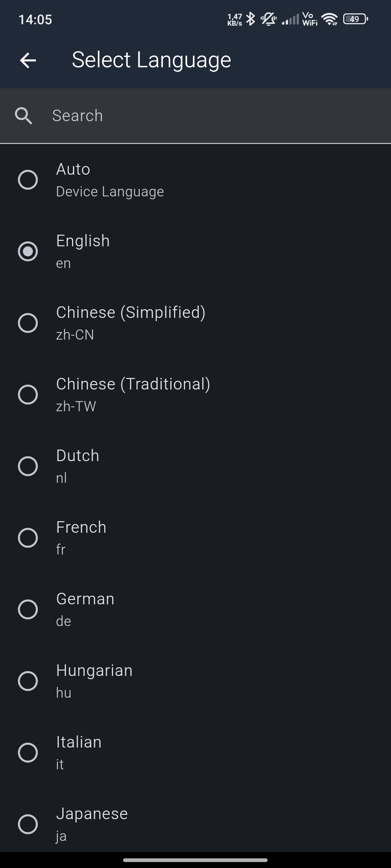The image size is (391, 868).
Task: Tap the muted vibrate bell icon
Action: click(x=269, y=19)
